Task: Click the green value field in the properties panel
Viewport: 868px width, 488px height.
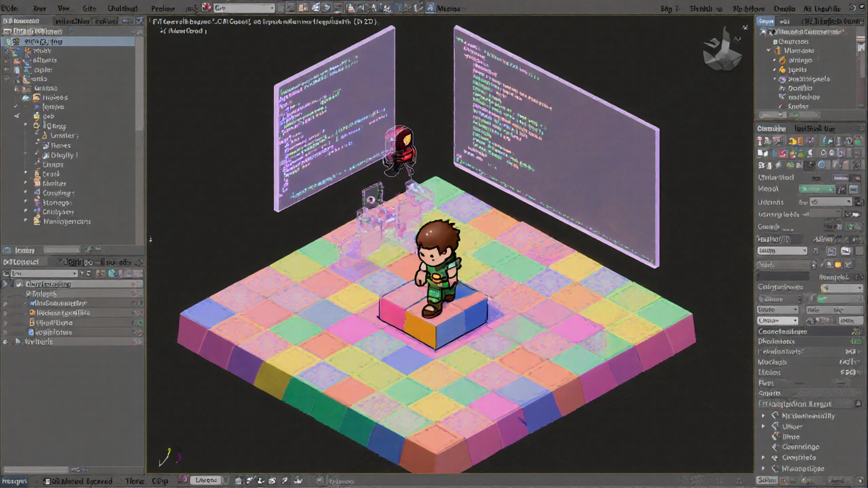Action: (x=817, y=189)
